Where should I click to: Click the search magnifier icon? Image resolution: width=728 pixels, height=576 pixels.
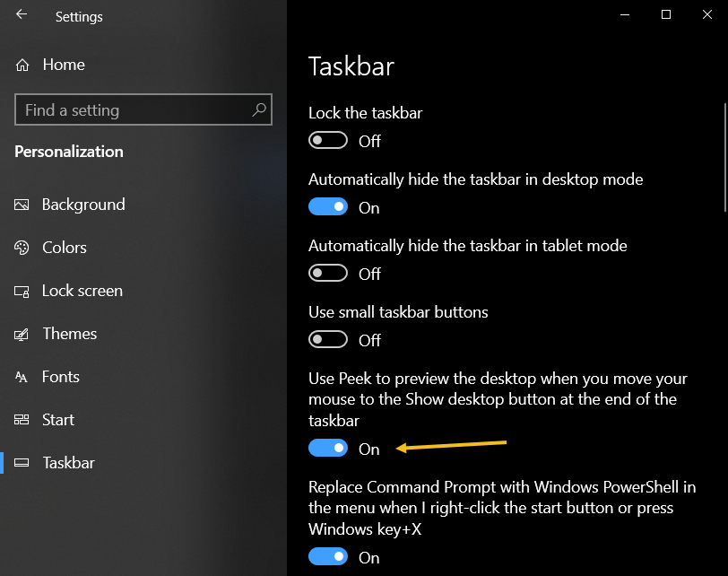tap(258, 109)
